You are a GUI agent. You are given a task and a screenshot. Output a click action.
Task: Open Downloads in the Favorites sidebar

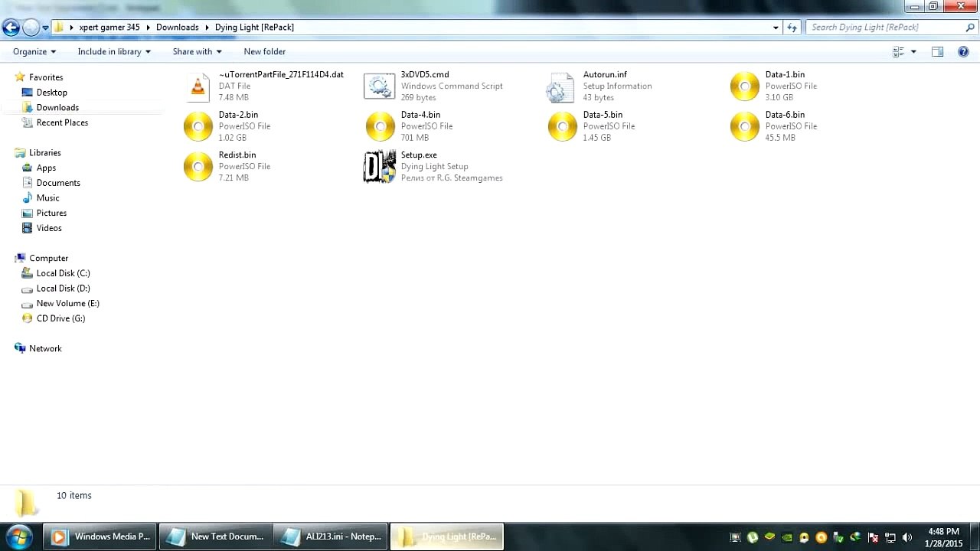coord(57,108)
